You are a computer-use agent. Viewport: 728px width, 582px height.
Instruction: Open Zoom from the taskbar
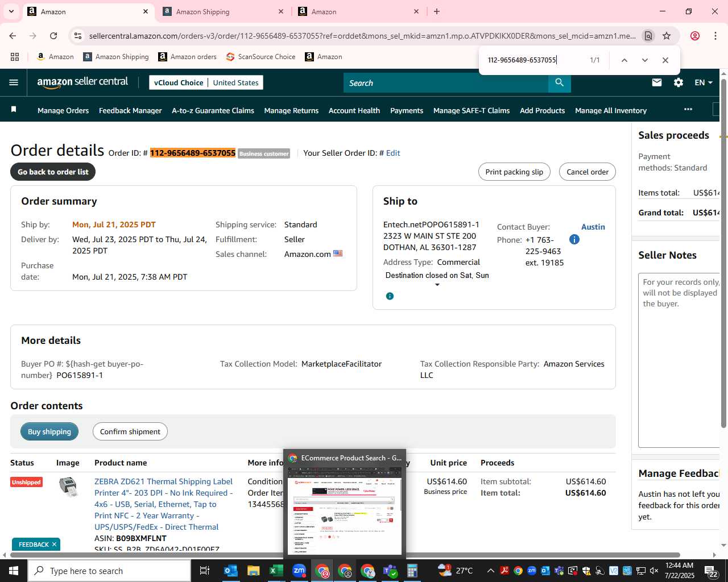point(299,571)
